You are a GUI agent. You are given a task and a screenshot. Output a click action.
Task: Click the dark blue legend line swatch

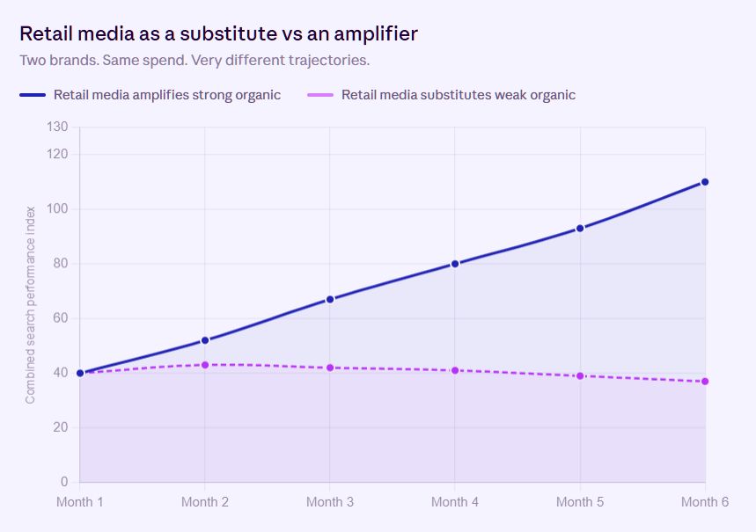coord(33,95)
